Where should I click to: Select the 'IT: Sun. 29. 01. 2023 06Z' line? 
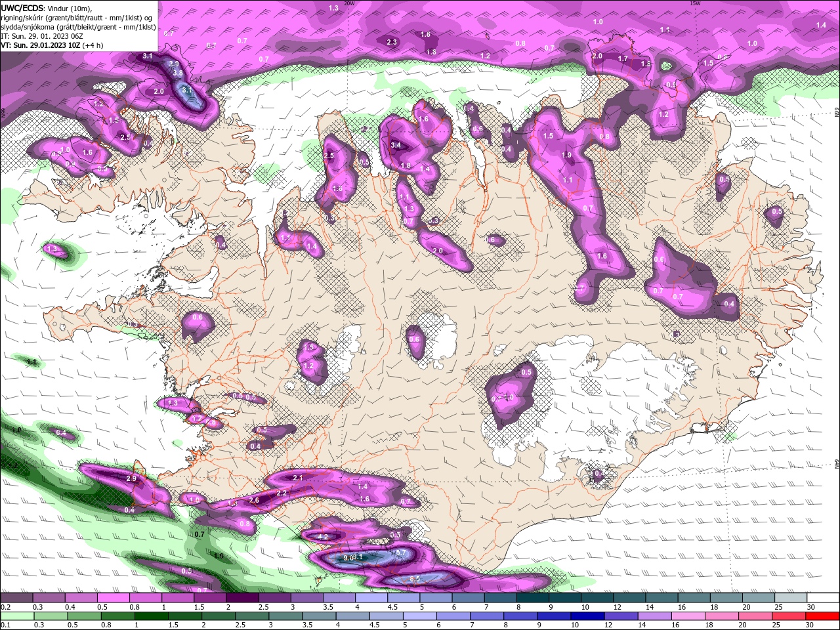tap(43, 36)
